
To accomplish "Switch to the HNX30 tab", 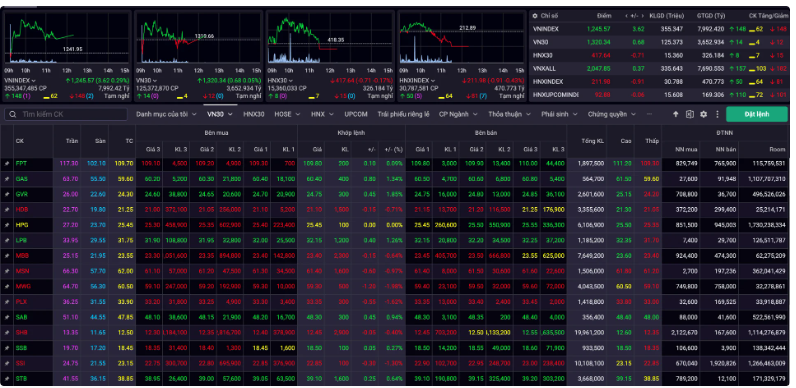I will [x=254, y=114].
